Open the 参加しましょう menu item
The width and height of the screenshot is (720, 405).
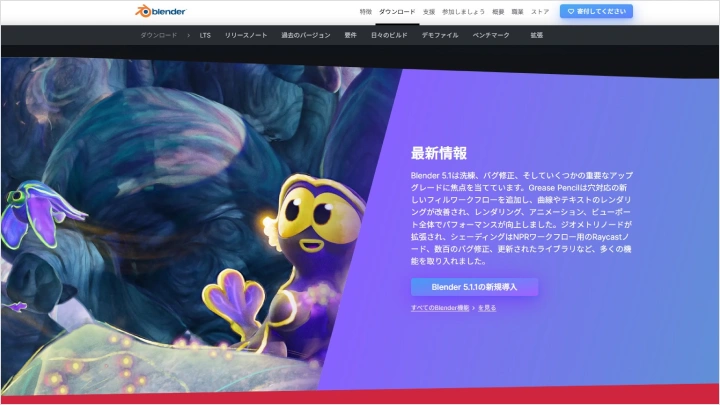click(x=463, y=12)
